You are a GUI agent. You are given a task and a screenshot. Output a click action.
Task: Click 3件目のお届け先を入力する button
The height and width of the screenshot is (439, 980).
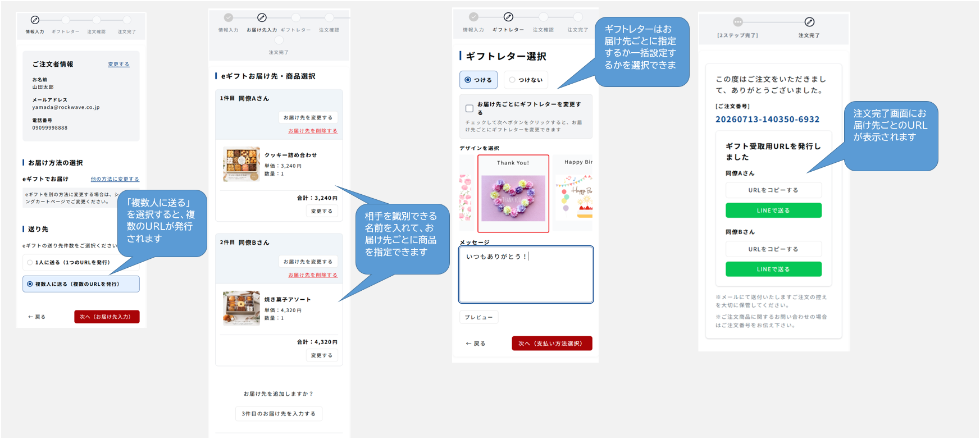tap(279, 414)
